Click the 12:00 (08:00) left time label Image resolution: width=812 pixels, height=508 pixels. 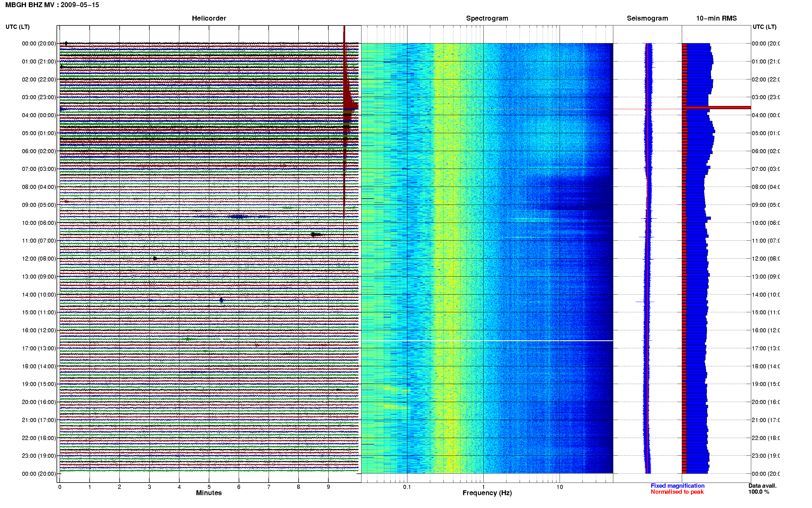tap(39, 259)
